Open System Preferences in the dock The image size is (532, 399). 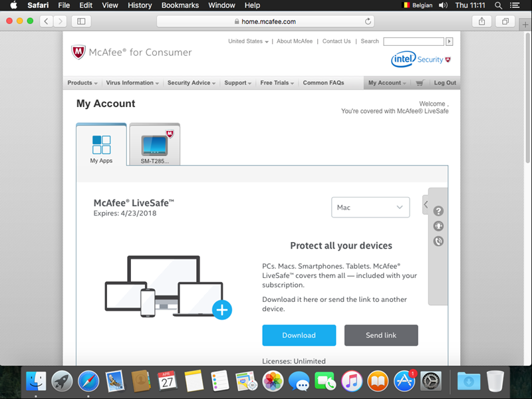pos(430,381)
